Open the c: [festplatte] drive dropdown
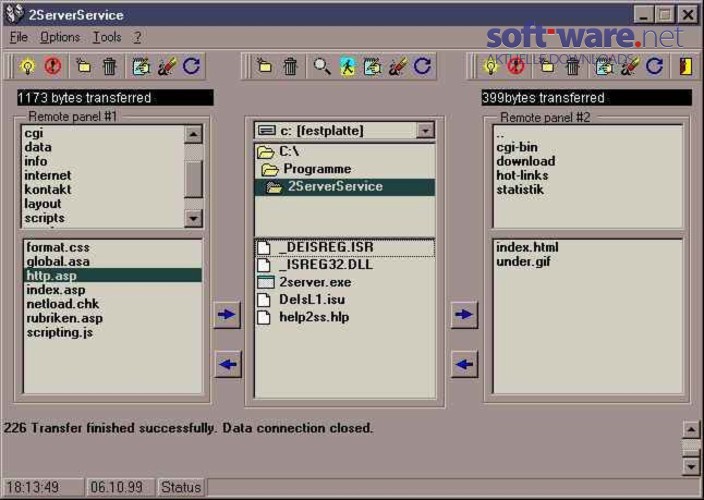This screenshot has height=500, width=704. [x=425, y=131]
